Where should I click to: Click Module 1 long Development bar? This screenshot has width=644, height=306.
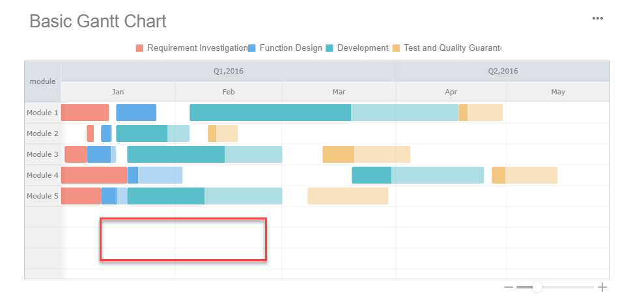pos(324,113)
